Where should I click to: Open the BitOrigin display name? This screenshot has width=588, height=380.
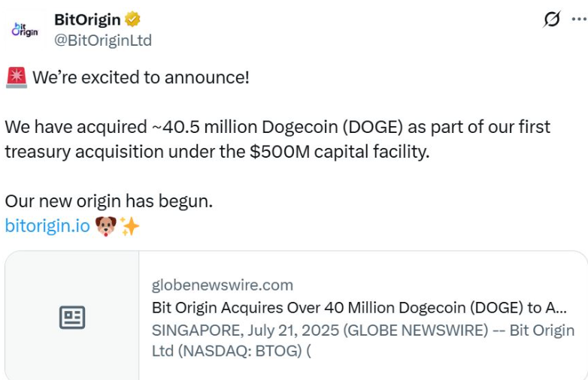pyautogui.click(x=87, y=20)
